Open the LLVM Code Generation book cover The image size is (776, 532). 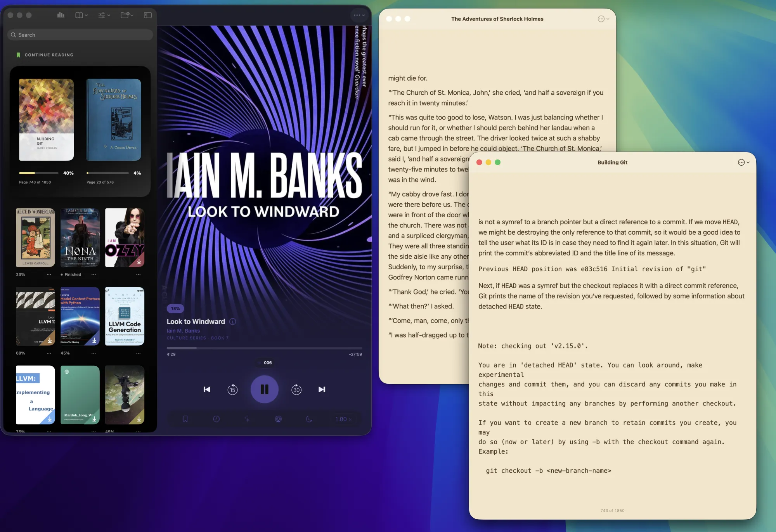pos(125,316)
